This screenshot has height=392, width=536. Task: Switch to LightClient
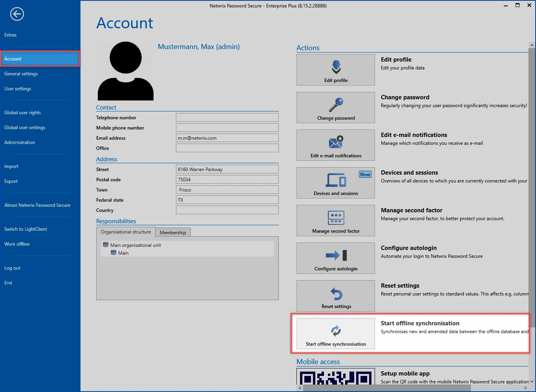click(x=26, y=229)
